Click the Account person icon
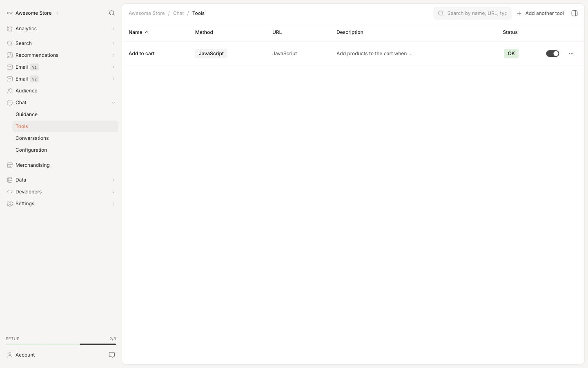The height and width of the screenshot is (368, 588). tap(10, 355)
